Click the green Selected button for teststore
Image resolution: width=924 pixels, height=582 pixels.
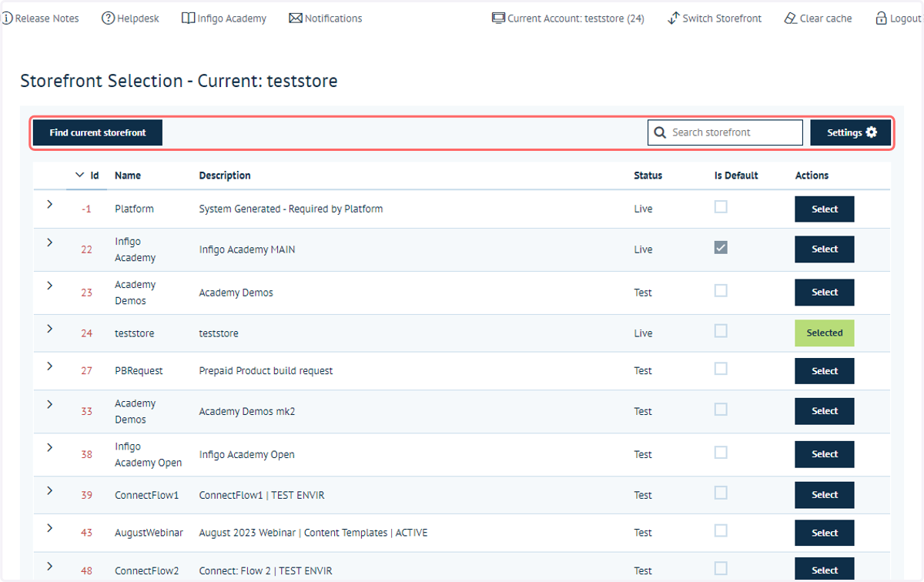825,333
